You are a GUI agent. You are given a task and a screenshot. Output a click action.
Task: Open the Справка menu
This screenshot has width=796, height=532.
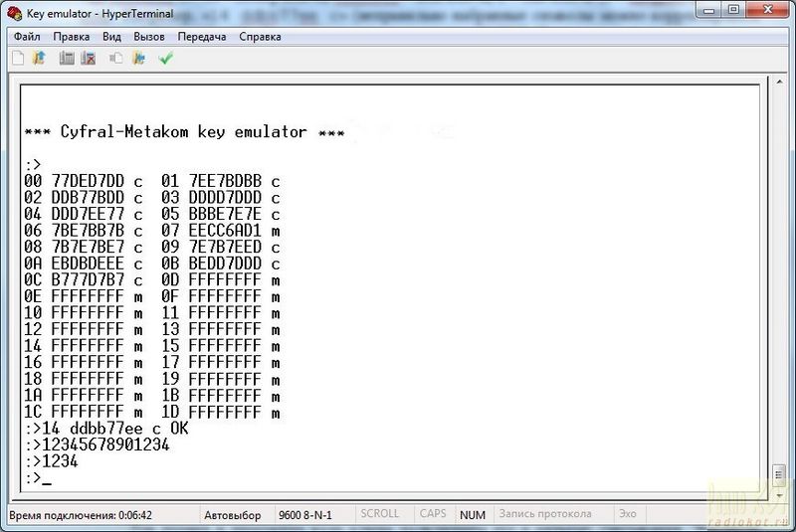pos(260,37)
